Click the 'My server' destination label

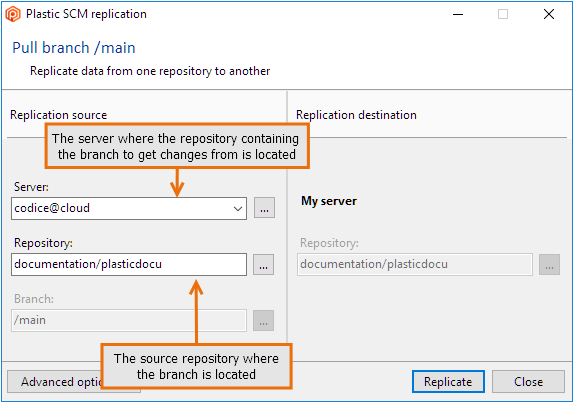[x=329, y=201]
